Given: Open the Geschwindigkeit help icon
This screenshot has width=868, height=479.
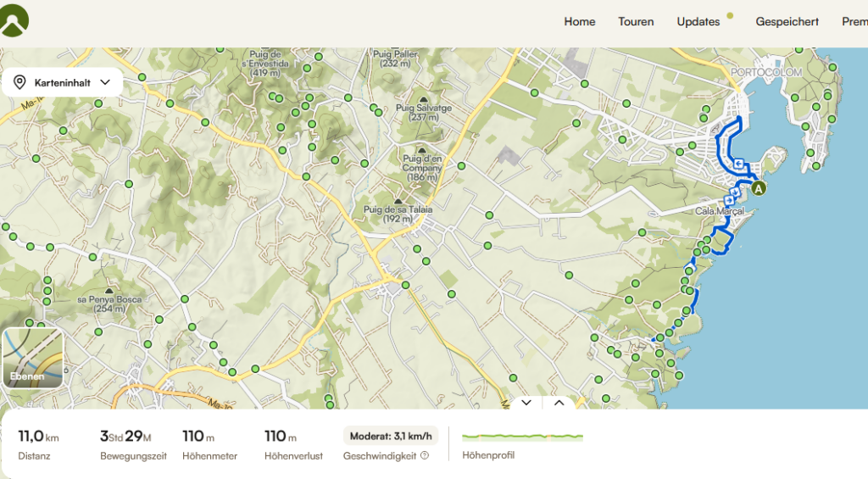Looking at the screenshot, I should click(425, 456).
